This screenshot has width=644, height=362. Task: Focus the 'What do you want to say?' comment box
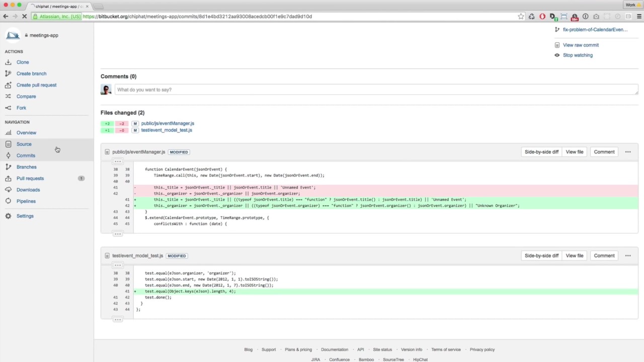tap(376, 89)
